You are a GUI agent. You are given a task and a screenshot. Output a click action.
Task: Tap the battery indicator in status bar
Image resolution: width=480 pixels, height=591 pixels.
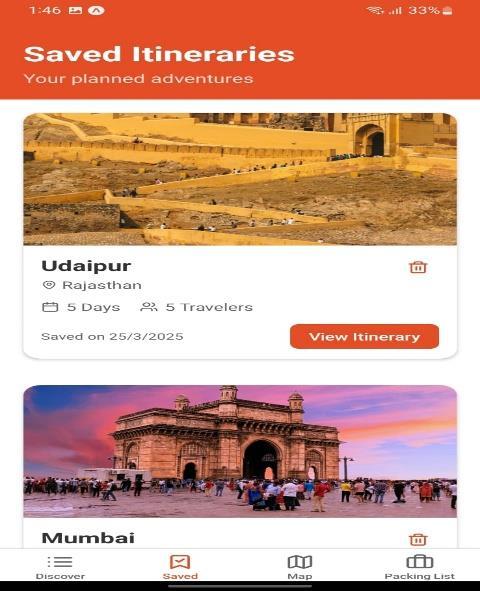tap(447, 11)
